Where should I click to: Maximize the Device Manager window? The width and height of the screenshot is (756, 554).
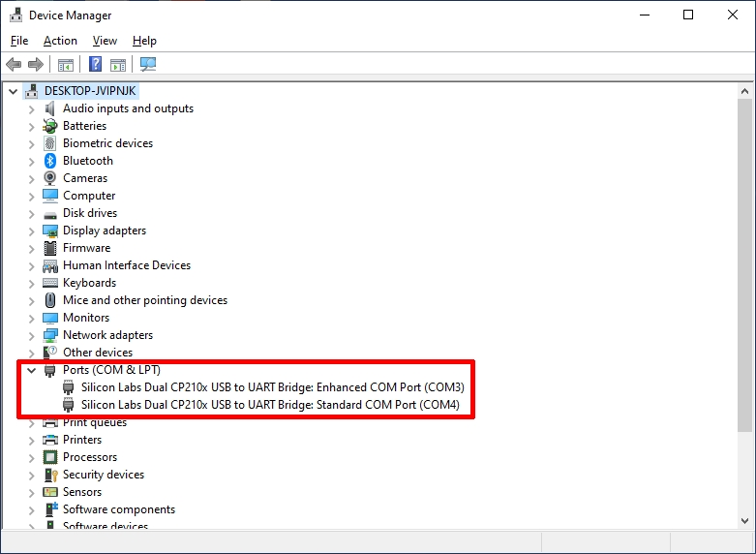(x=688, y=15)
